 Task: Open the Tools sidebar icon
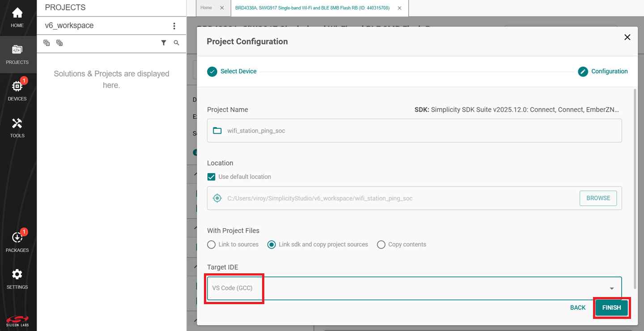[17, 127]
